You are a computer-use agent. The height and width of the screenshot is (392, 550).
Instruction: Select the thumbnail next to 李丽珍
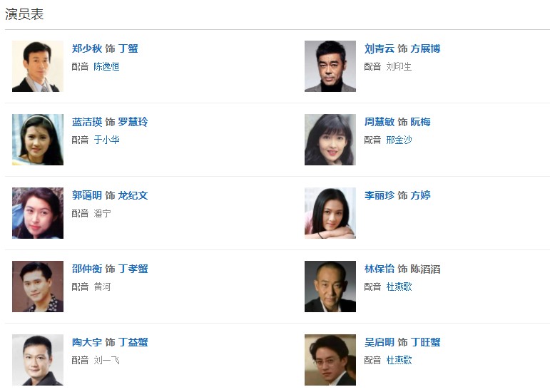(x=330, y=213)
